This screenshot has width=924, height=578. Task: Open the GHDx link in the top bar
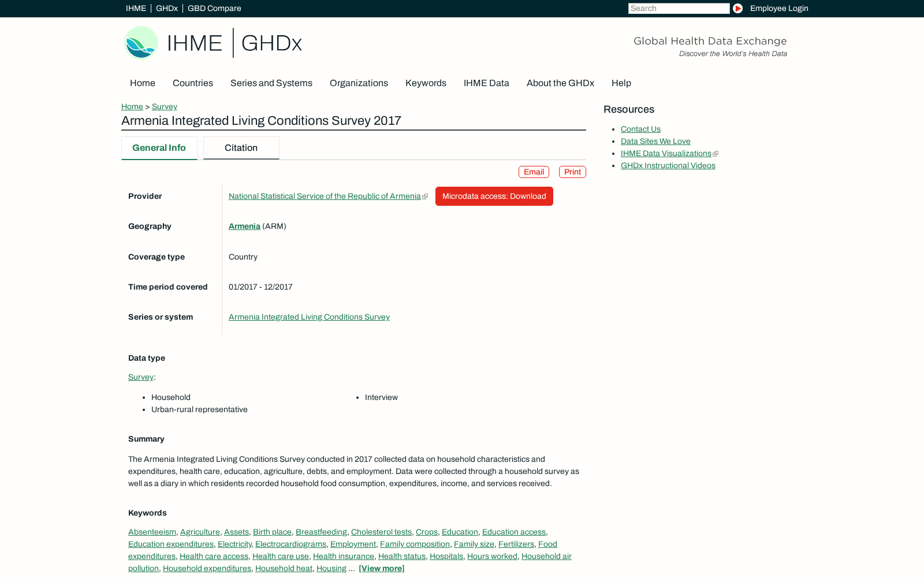coord(167,8)
